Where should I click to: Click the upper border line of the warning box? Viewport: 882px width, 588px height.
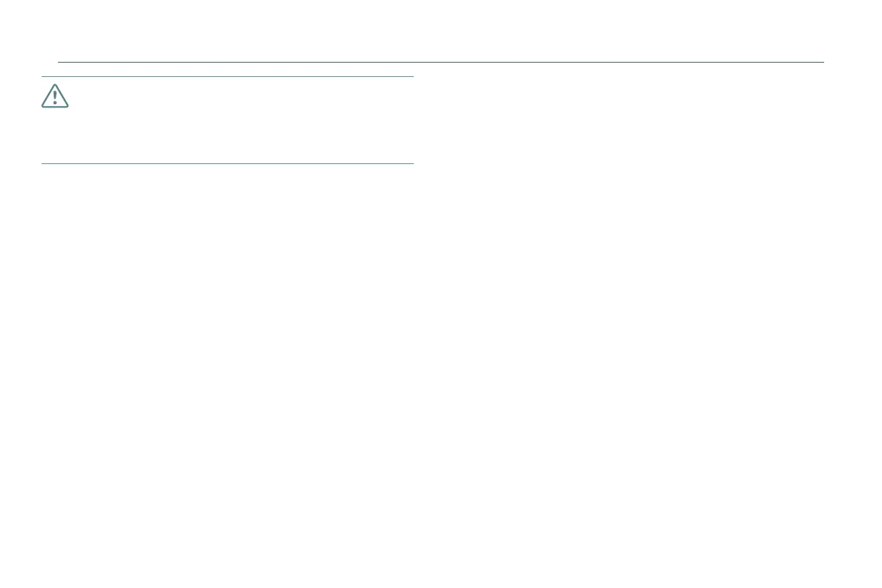(227, 77)
